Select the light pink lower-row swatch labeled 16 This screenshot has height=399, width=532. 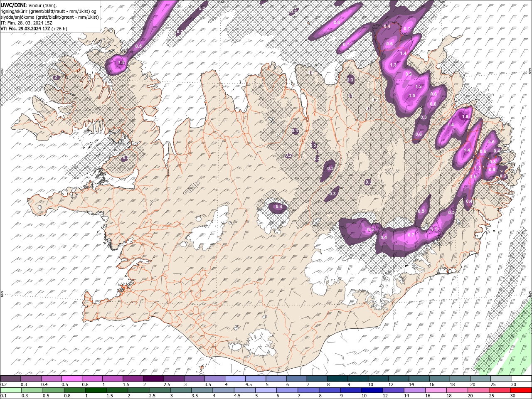[436, 390]
